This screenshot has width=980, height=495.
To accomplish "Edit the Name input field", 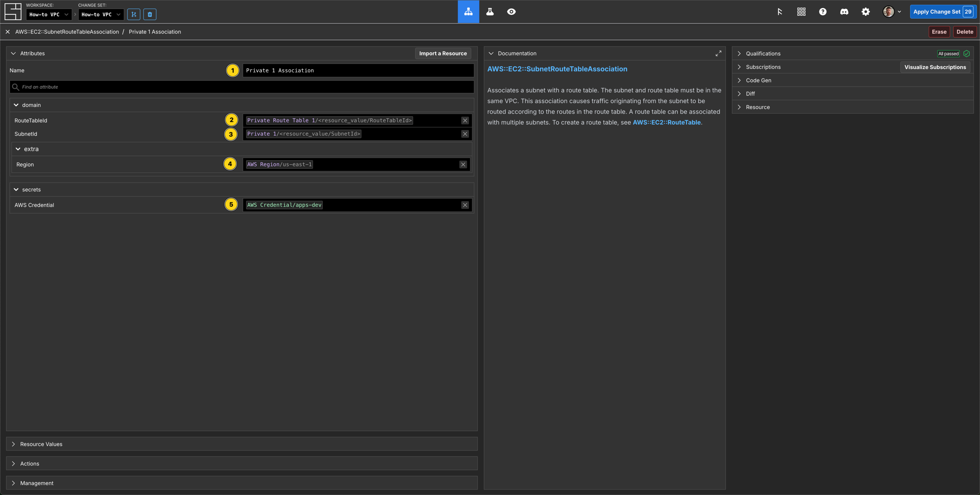I will point(358,70).
